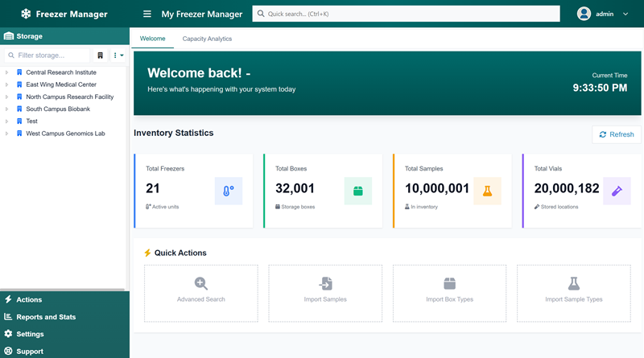The height and width of the screenshot is (358, 644).
Task: Click the My Freezer Manager title
Action: click(x=202, y=14)
